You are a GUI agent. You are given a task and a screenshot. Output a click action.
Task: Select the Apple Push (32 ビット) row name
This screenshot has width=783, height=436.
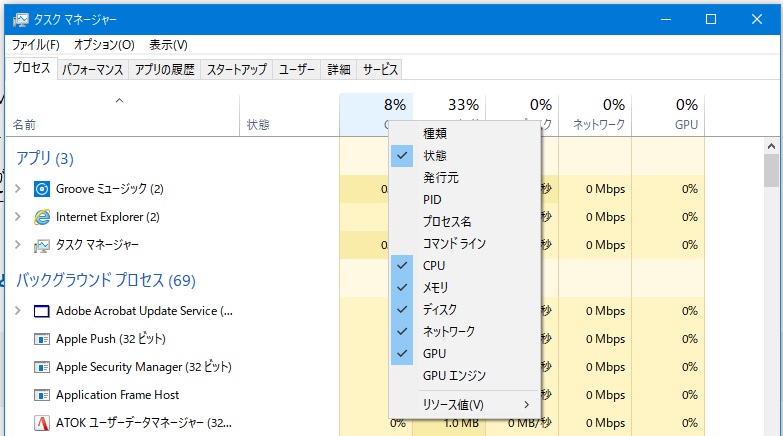[111, 339]
